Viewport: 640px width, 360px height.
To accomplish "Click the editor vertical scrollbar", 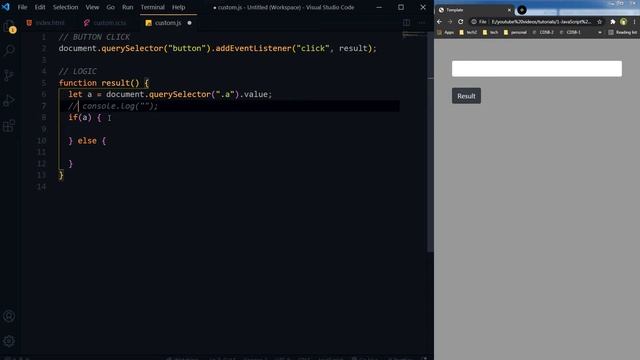I will click(430, 143).
